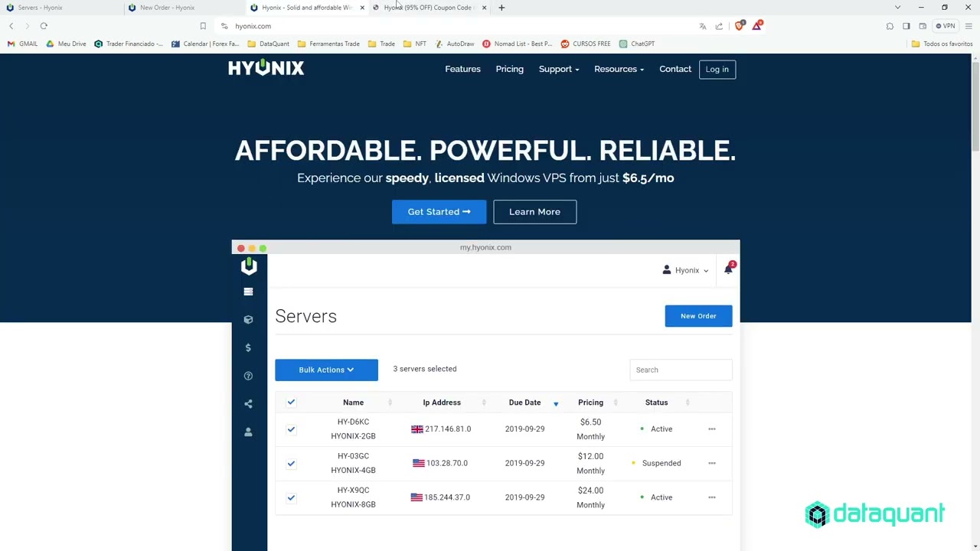This screenshot has width=980, height=551.
Task: Click the share icon in the address bar
Action: point(719,26)
